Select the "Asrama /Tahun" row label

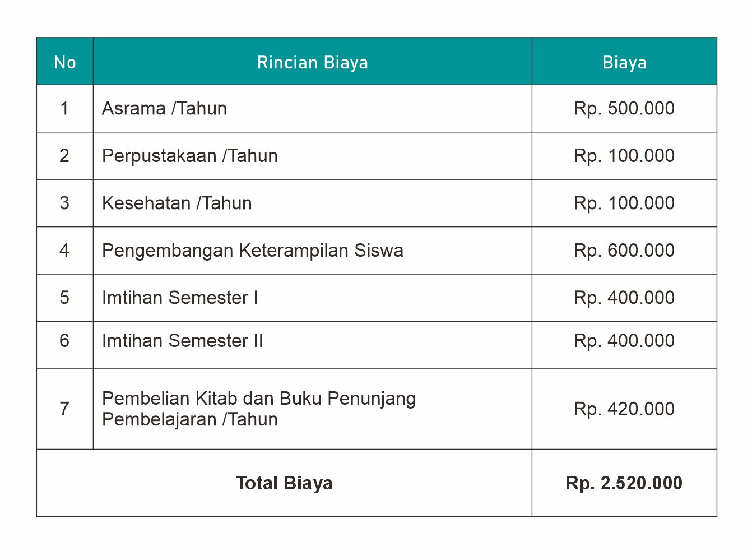tap(164, 108)
